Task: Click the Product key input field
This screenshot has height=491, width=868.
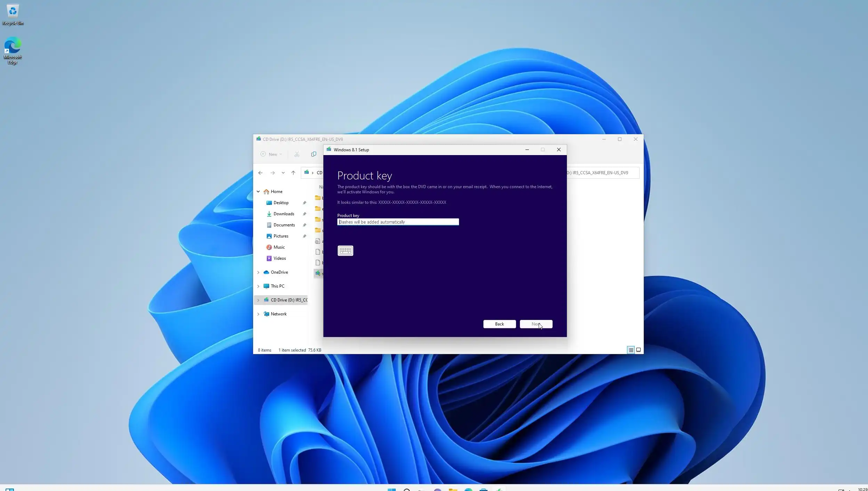Action: pyautogui.click(x=397, y=222)
